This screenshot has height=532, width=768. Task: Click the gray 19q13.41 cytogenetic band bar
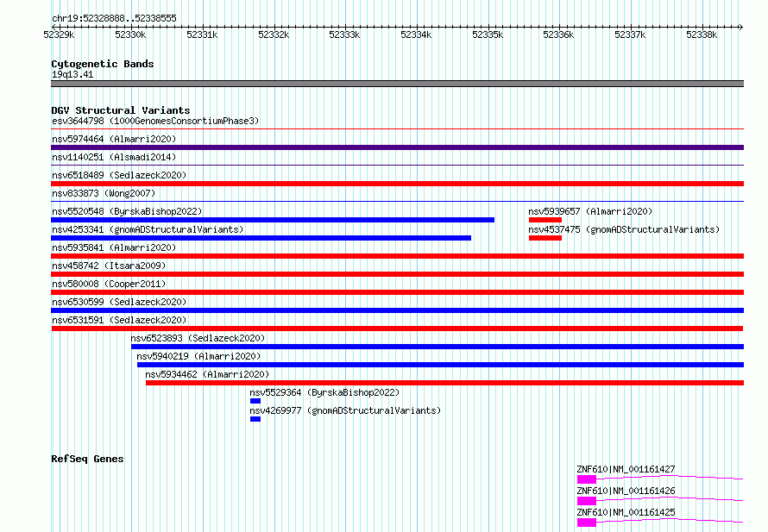(397, 84)
